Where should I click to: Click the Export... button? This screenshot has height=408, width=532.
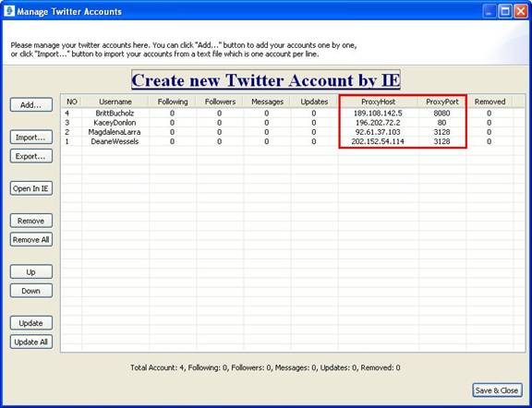click(x=31, y=156)
